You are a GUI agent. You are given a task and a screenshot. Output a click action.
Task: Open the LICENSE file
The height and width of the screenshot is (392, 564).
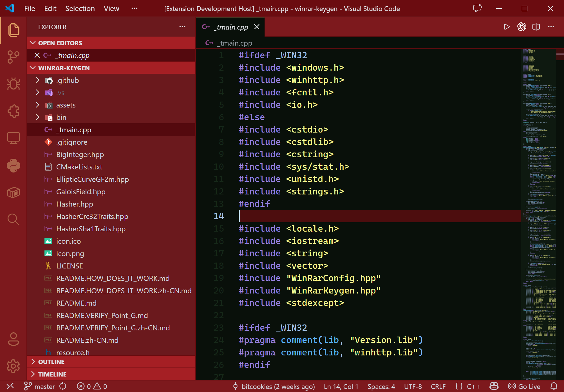point(111,266)
